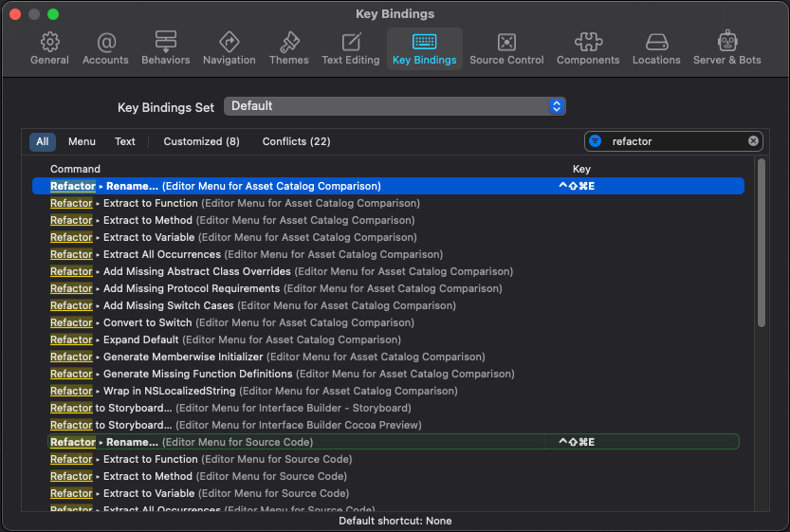Image resolution: width=790 pixels, height=532 pixels.
Task: Select Convert to Switch row
Action: pos(388,322)
